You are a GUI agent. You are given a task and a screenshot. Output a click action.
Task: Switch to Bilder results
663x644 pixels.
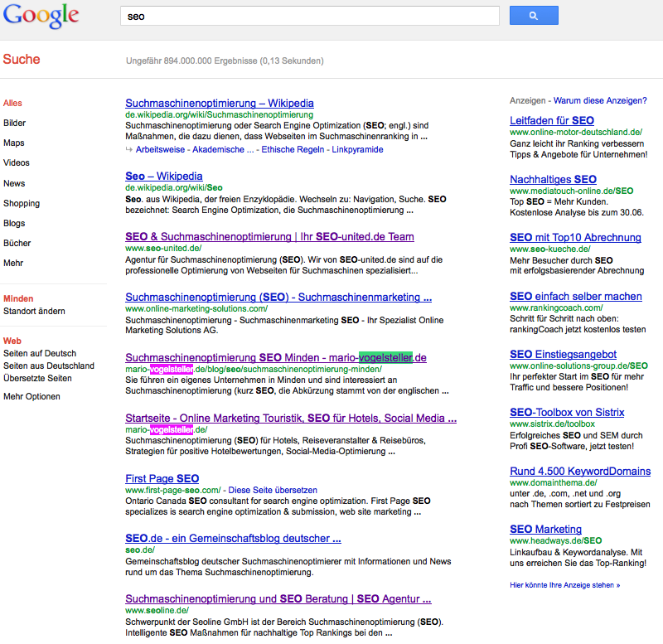coord(14,123)
